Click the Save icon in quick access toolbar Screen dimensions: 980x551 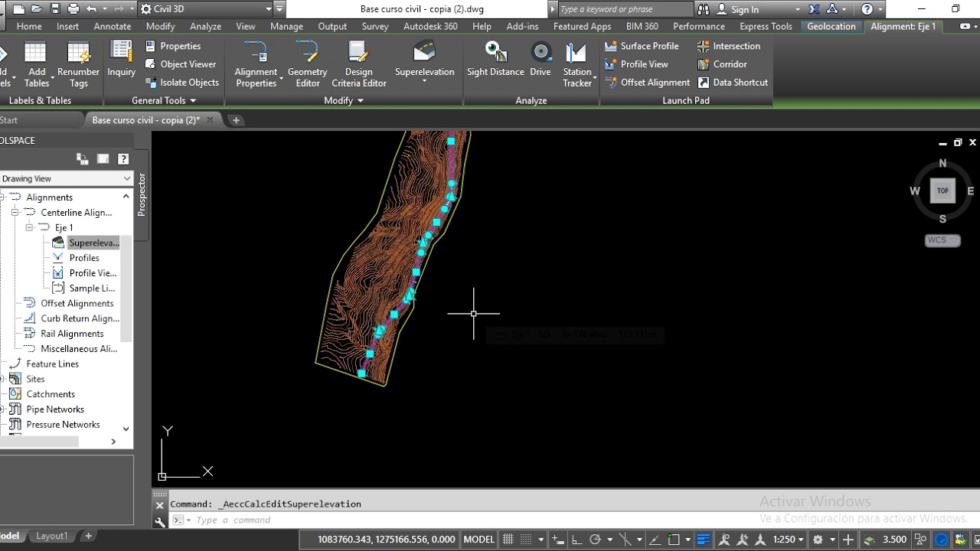pos(55,9)
